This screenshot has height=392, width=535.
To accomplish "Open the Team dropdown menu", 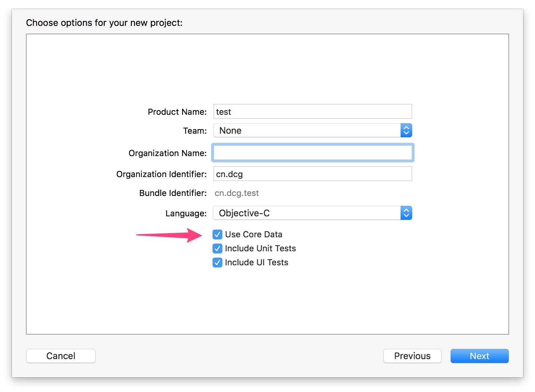I will pos(312,130).
